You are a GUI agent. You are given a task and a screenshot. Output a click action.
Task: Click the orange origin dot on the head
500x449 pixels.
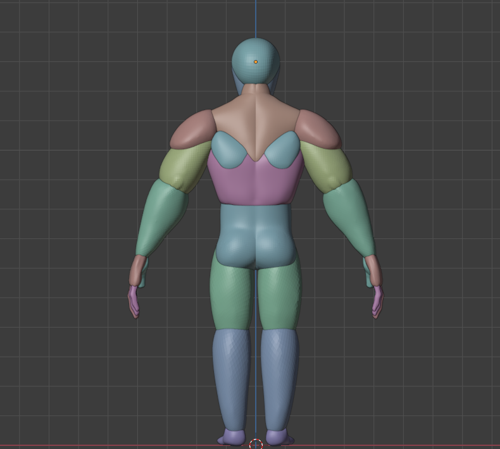(256, 62)
